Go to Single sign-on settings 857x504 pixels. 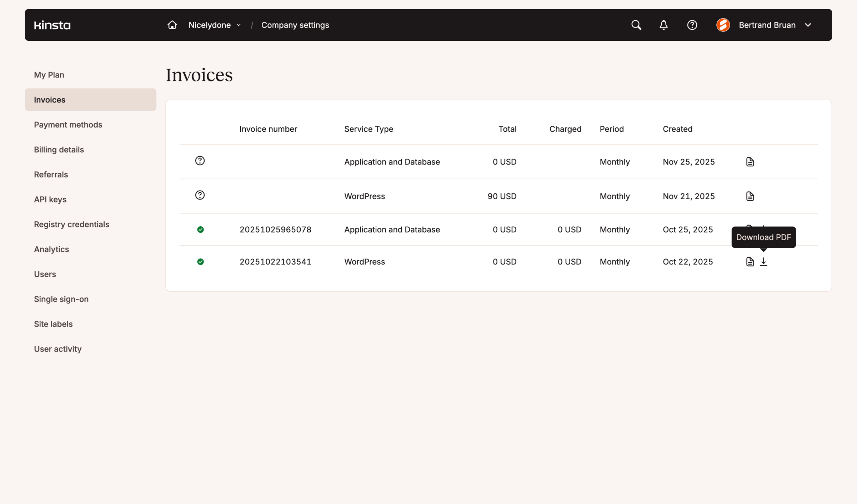pyautogui.click(x=91, y=299)
